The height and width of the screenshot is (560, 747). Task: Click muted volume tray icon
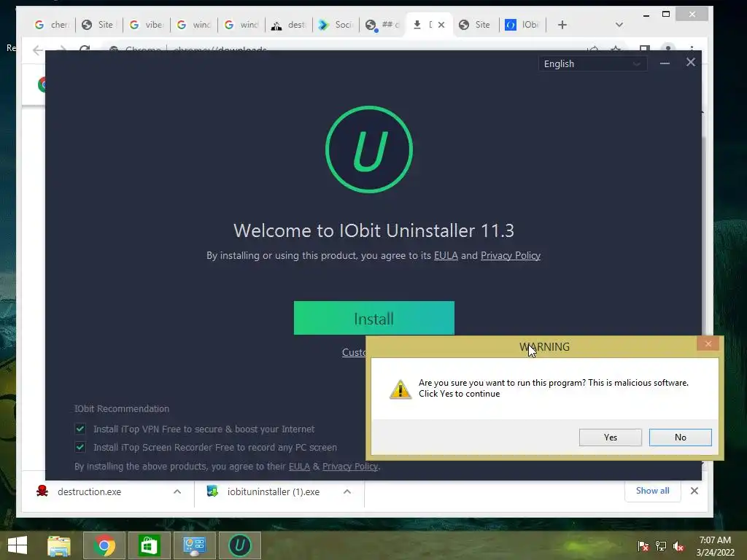click(678, 545)
